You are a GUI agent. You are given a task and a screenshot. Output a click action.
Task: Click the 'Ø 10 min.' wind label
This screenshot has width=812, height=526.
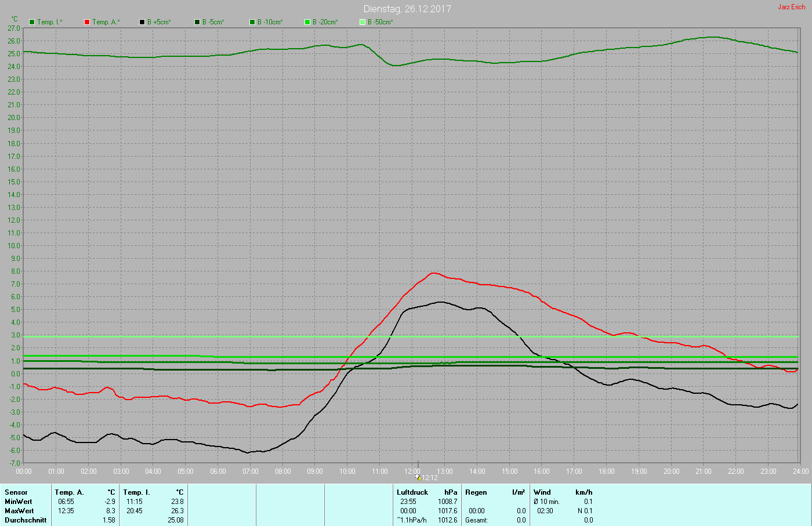click(x=547, y=502)
